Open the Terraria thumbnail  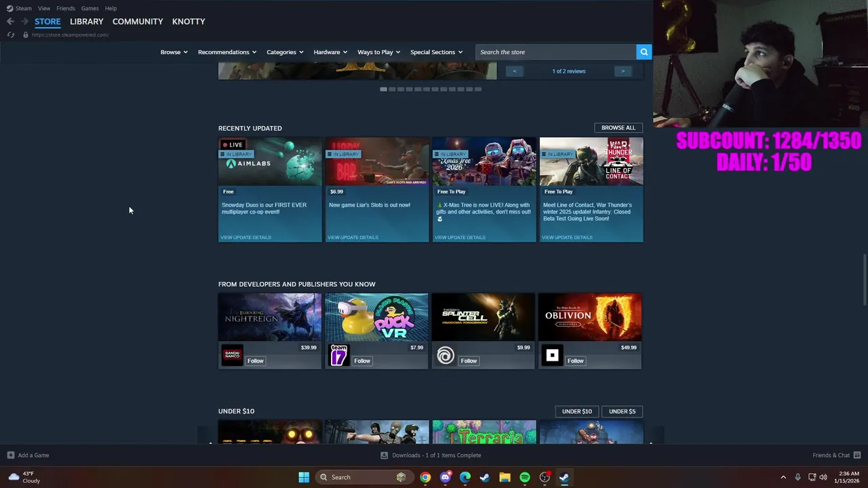pos(484,432)
